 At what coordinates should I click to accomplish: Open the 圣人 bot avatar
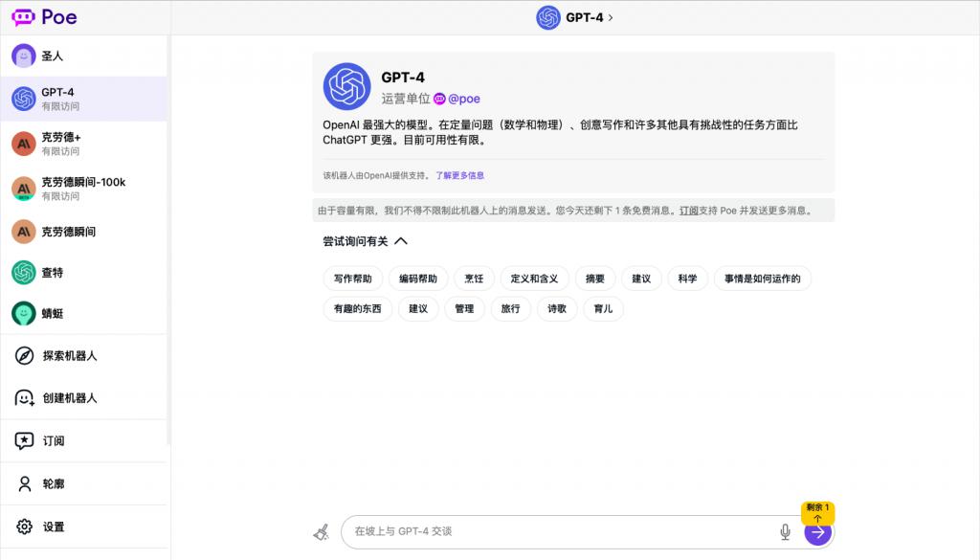point(24,56)
